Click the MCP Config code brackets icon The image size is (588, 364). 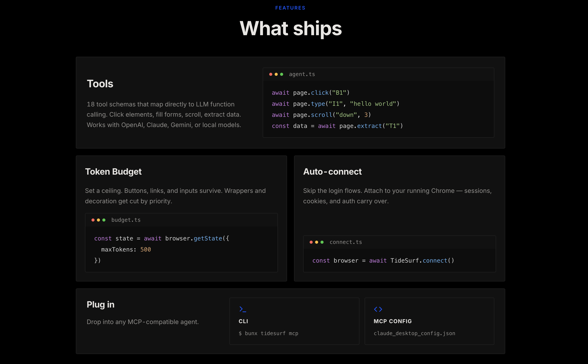tap(378, 309)
